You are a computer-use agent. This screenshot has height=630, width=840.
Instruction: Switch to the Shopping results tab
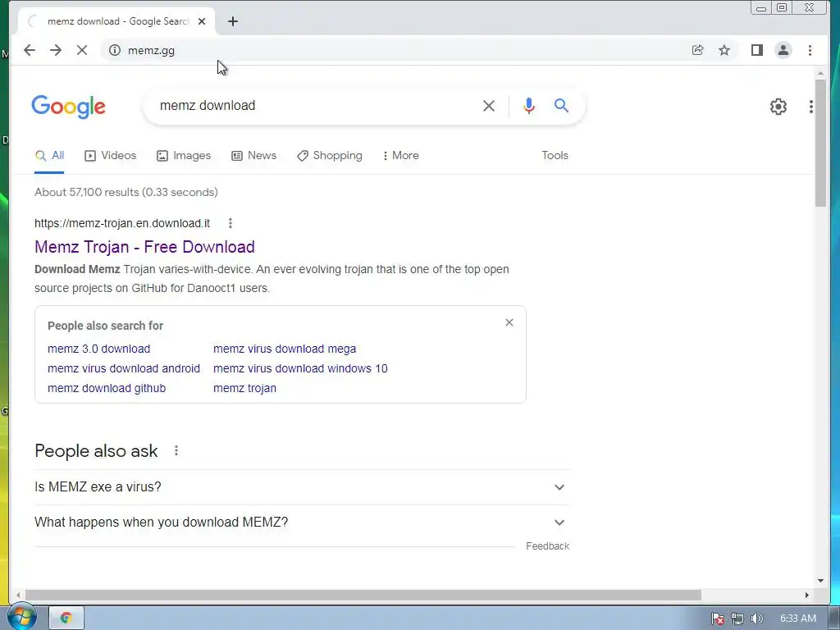330,156
